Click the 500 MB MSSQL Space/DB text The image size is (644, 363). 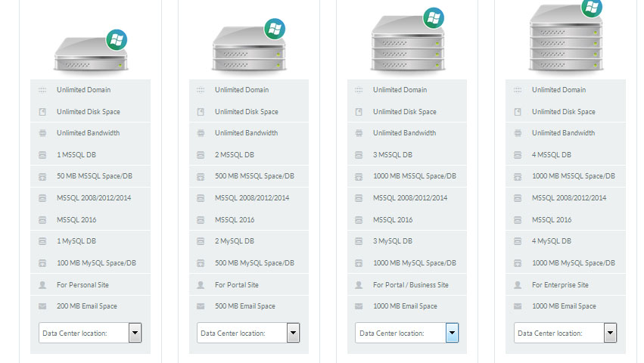(x=254, y=176)
